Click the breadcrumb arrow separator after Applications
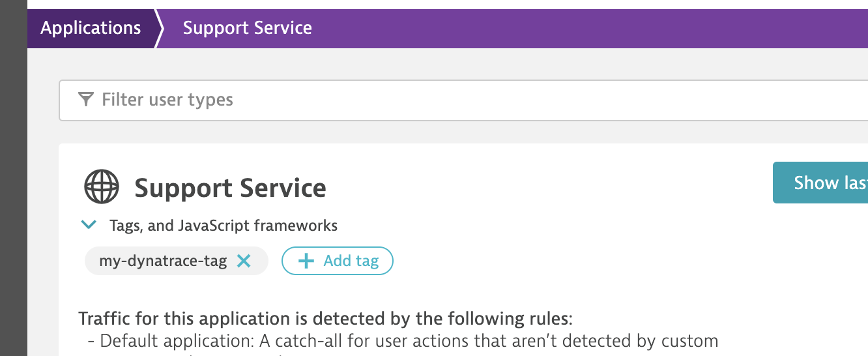 [x=158, y=28]
